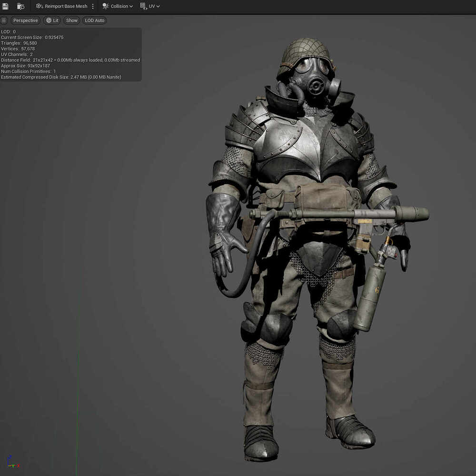Expand the UV display dropdown
This screenshot has height=476, width=476.
point(150,6)
